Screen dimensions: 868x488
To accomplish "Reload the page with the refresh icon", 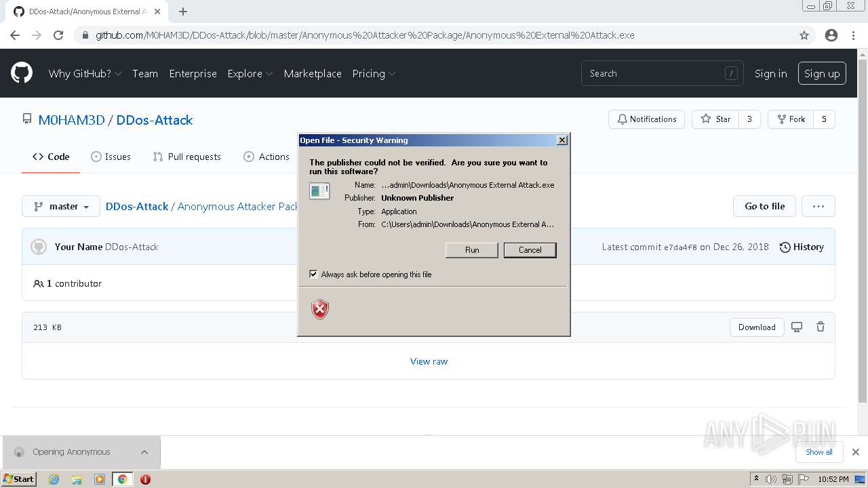I will 58,35.
